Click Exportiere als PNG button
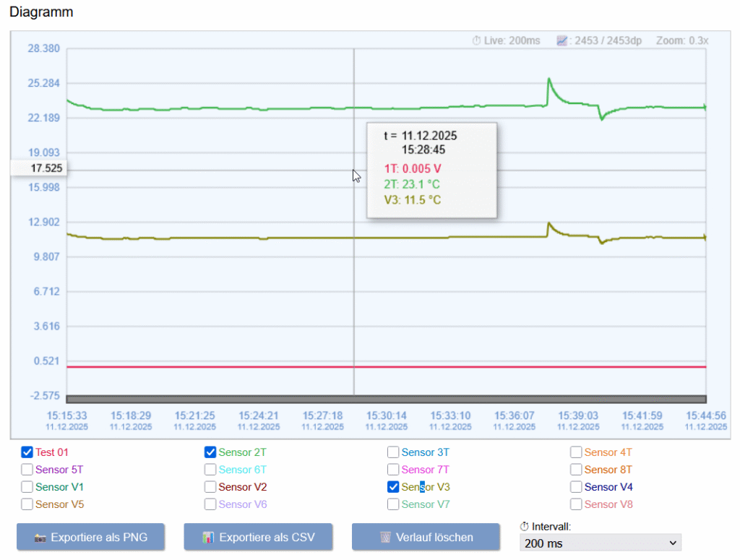 click(x=90, y=537)
